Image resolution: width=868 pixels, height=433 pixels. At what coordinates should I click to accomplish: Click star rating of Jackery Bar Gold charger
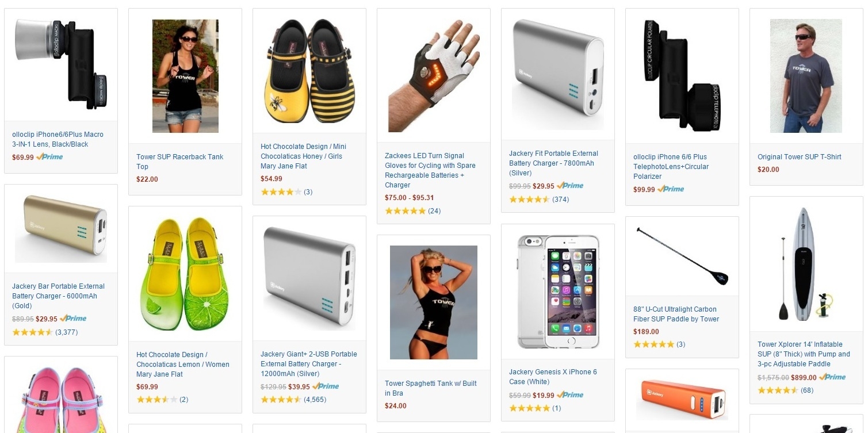coord(32,332)
